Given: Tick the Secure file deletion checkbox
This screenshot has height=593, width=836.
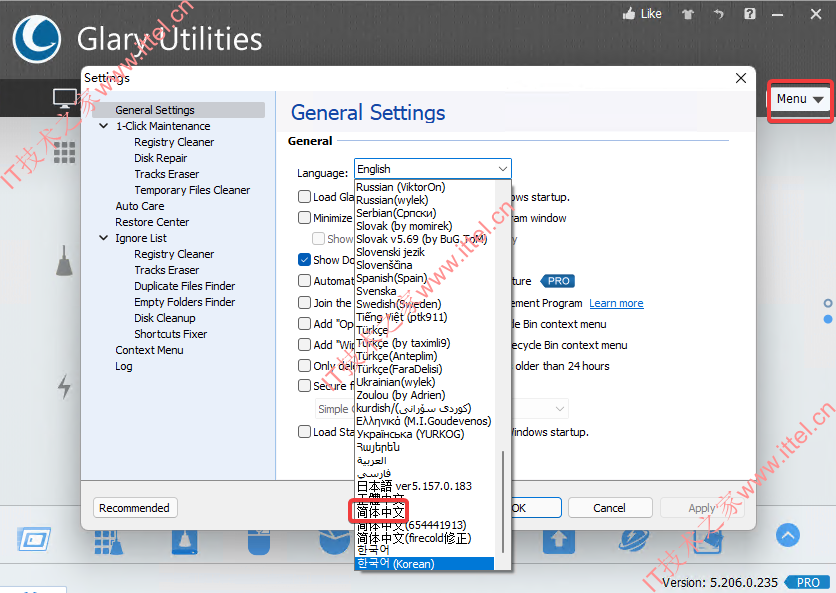Looking at the screenshot, I should pyautogui.click(x=304, y=386).
